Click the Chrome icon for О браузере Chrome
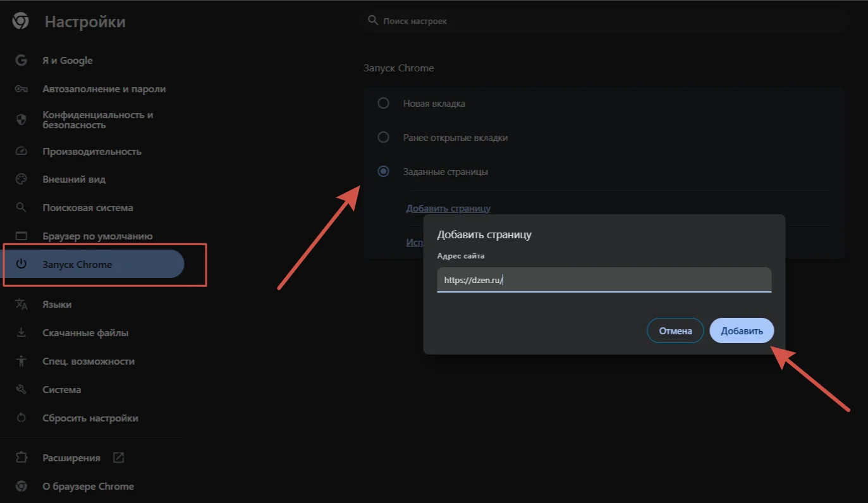Viewport: 868px width, 503px height. pyautogui.click(x=21, y=487)
